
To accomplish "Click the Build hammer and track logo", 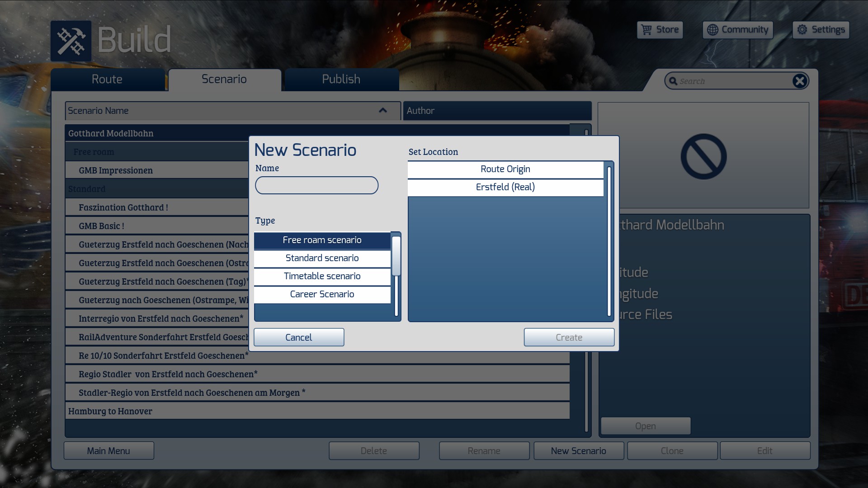I will point(71,41).
